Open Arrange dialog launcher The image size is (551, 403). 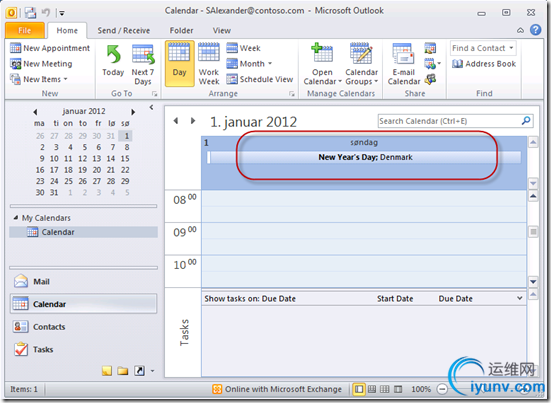291,94
